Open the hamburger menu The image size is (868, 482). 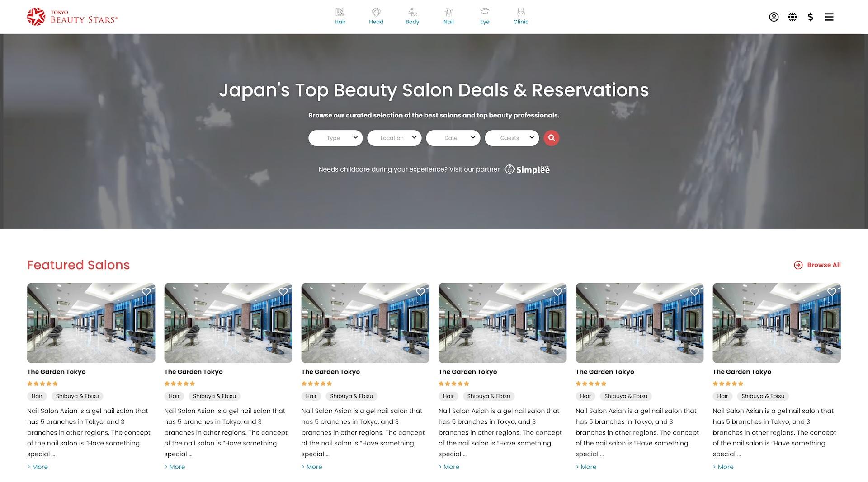tap(829, 17)
